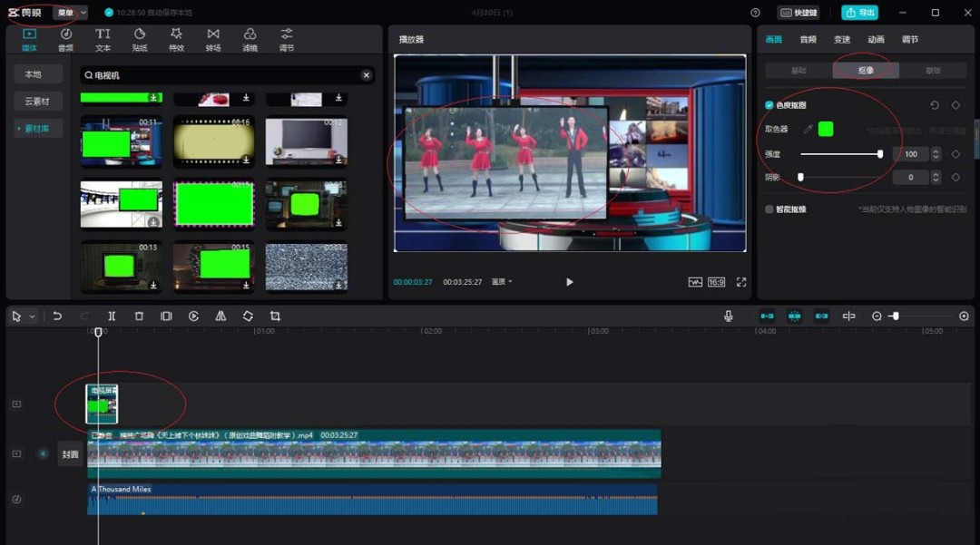The height and width of the screenshot is (545, 980).
Task: Click the mirror flip icon in timeline toolbar
Action: 220,316
